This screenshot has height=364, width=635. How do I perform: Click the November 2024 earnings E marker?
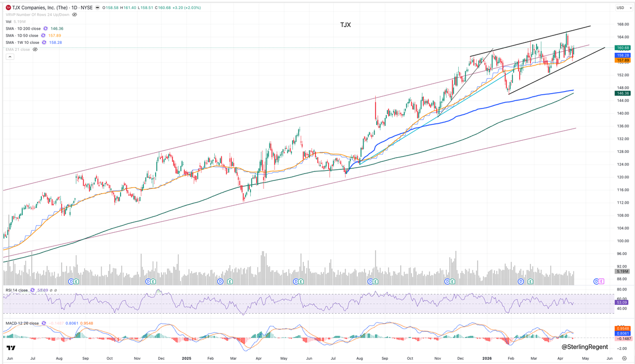[153, 281]
